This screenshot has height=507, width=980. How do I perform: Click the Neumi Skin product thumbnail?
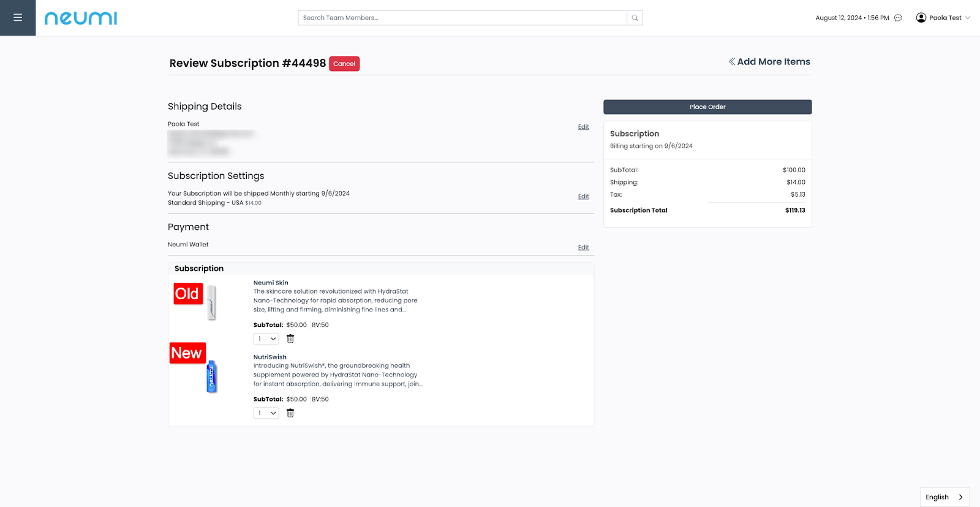click(211, 302)
